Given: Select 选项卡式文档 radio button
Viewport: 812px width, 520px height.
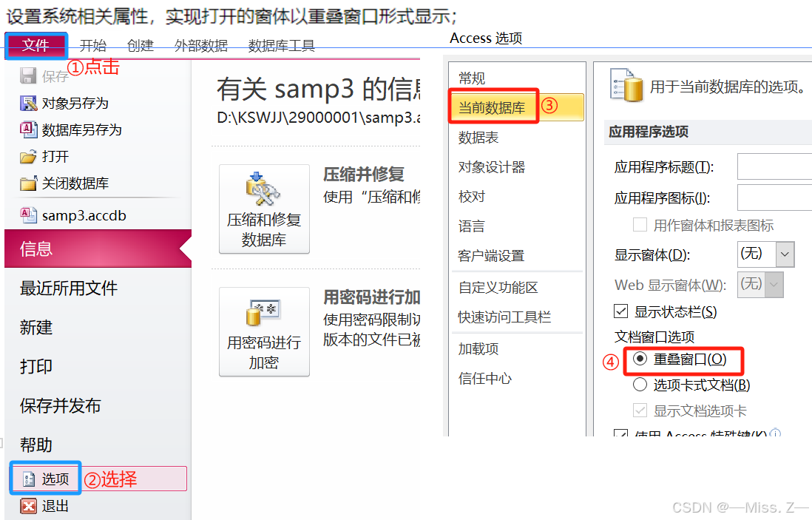Looking at the screenshot, I should tap(640, 385).
